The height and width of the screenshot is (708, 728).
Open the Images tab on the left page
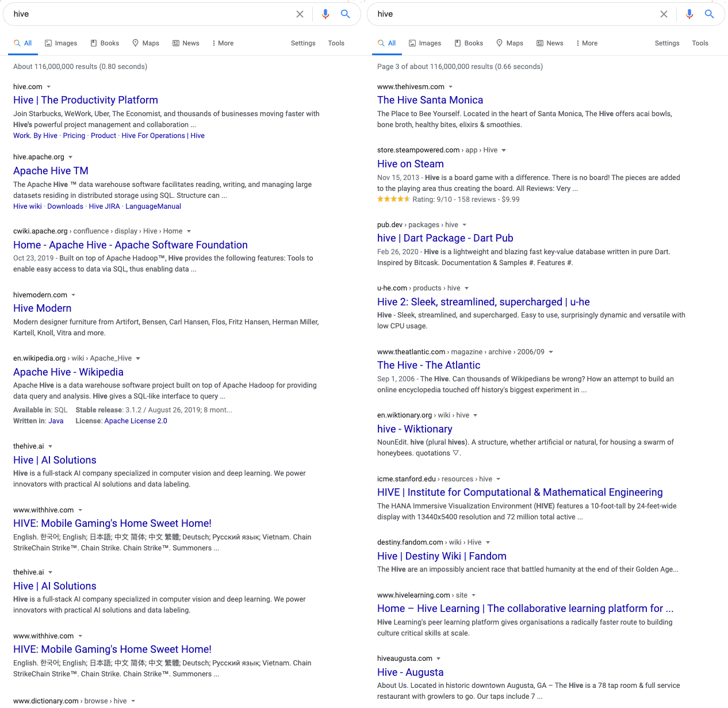61,43
